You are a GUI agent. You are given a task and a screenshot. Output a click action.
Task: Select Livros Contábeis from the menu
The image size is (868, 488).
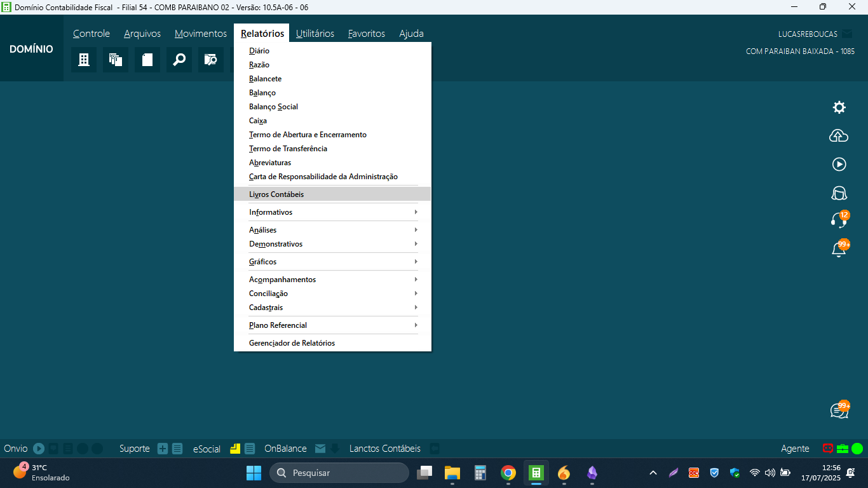tap(276, 194)
